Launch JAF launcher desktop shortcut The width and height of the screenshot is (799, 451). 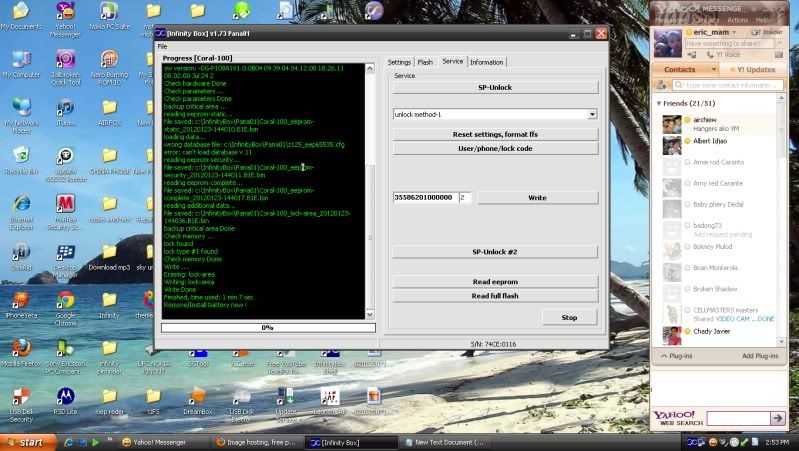pos(330,401)
